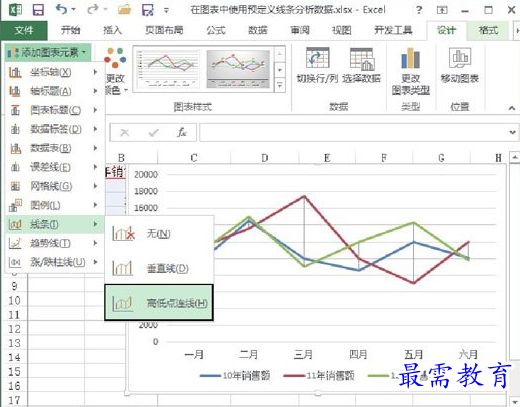Image resolution: width=520 pixels, height=407 pixels.
Task: Switch to the Design (设计) tab
Action: pyautogui.click(x=446, y=30)
